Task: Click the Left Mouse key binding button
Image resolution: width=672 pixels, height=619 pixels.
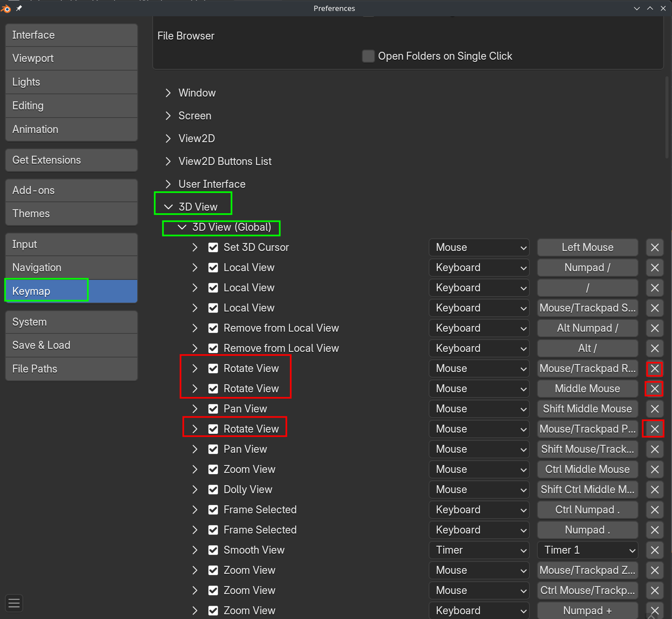Action: (587, 247)
